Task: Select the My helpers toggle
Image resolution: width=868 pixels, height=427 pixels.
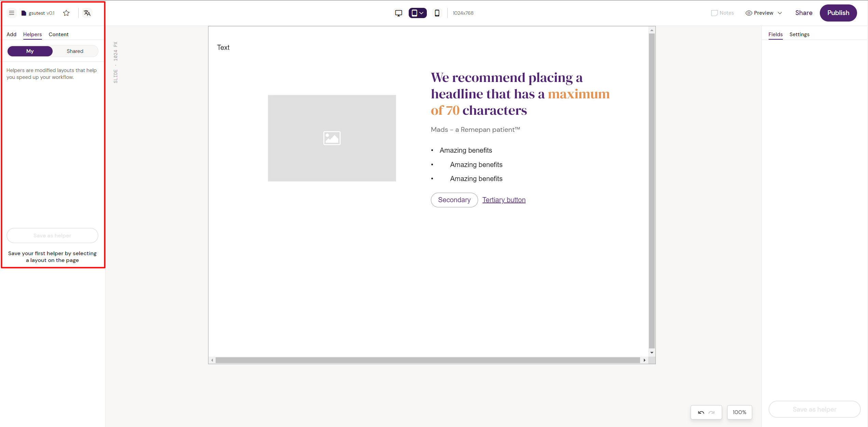Action: [30, 51]
